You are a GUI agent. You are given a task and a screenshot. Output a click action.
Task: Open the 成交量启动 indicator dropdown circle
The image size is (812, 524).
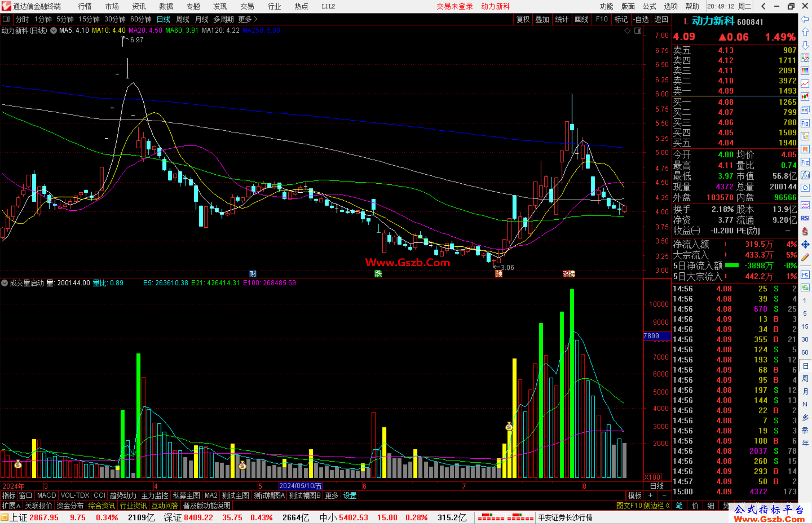[x=5, y=283]
